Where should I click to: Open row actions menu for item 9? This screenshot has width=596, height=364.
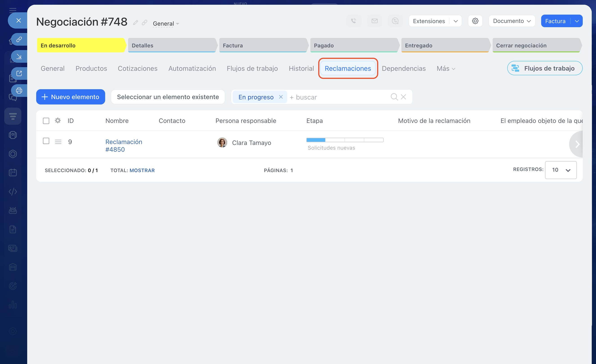pyautogui.click(x=58, y=142)
